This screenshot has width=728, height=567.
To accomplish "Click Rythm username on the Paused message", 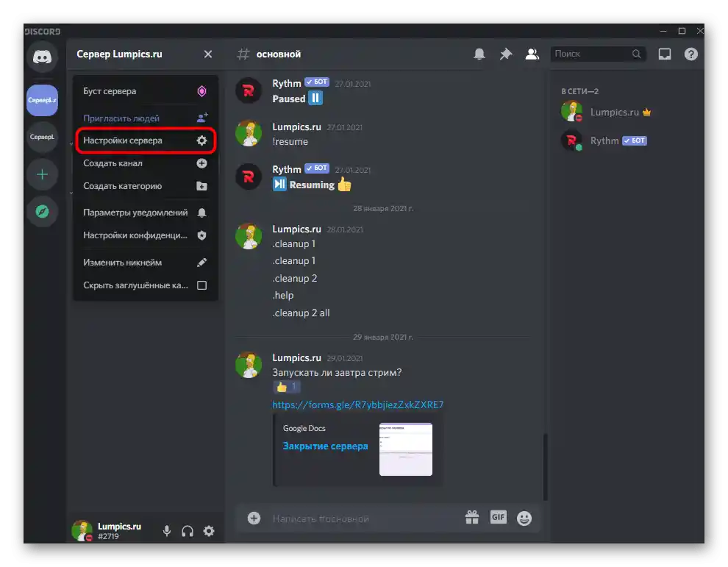I will tap(287, 83).
